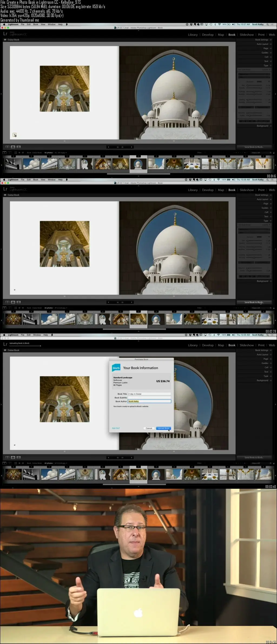
Task: Click main window display icon above filmstrip, 10:57 frame
Action: click(4, 153)
